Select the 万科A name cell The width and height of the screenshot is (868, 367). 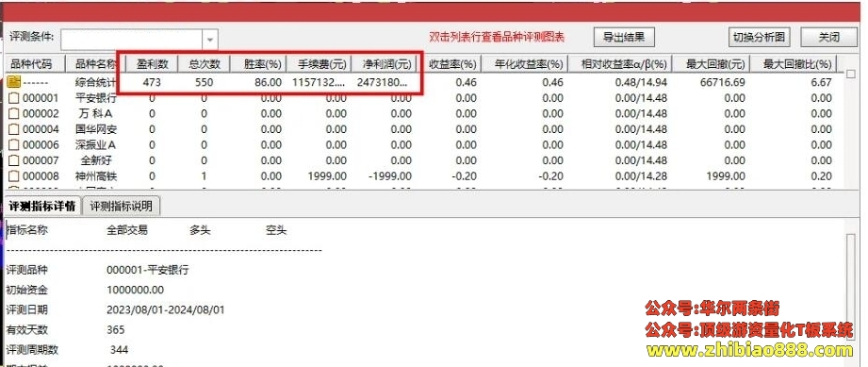(x=96, y=114)
